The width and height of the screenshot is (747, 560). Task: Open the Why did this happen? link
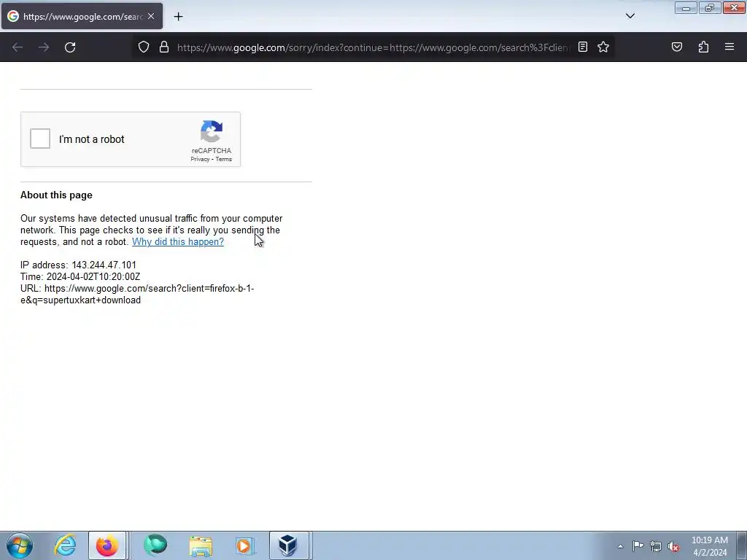(178, 241)
